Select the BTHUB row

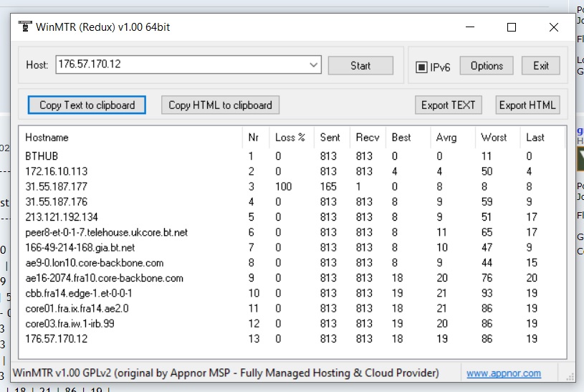point(42,156)
